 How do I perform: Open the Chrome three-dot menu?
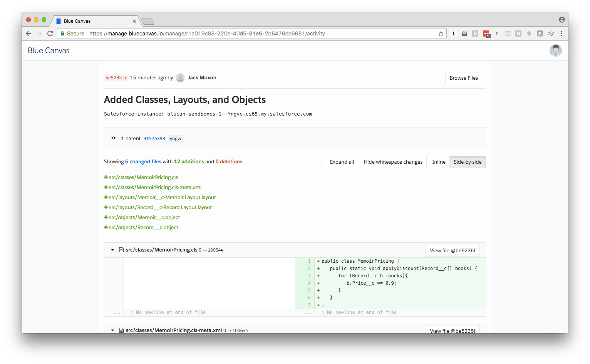[x=562, y=34]
